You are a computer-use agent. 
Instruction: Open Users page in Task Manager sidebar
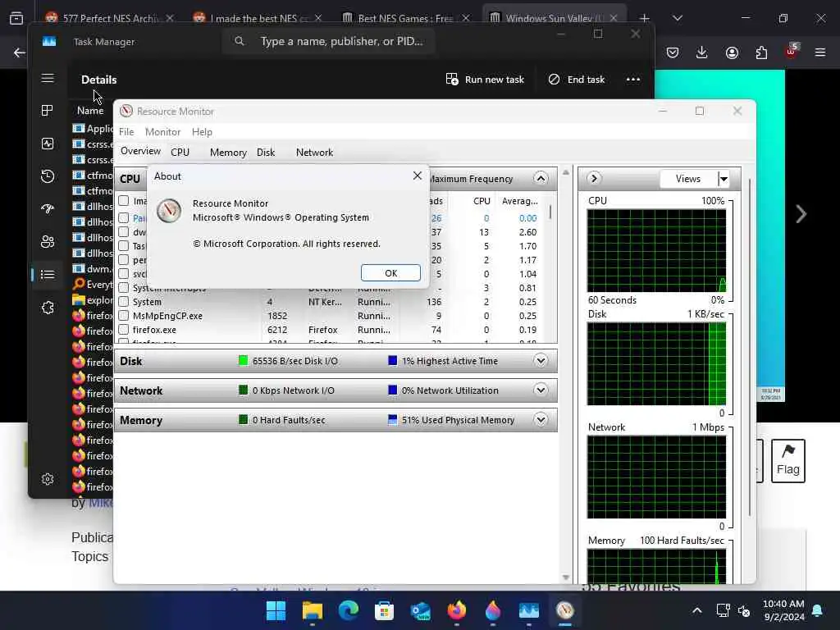pos(47,242)
